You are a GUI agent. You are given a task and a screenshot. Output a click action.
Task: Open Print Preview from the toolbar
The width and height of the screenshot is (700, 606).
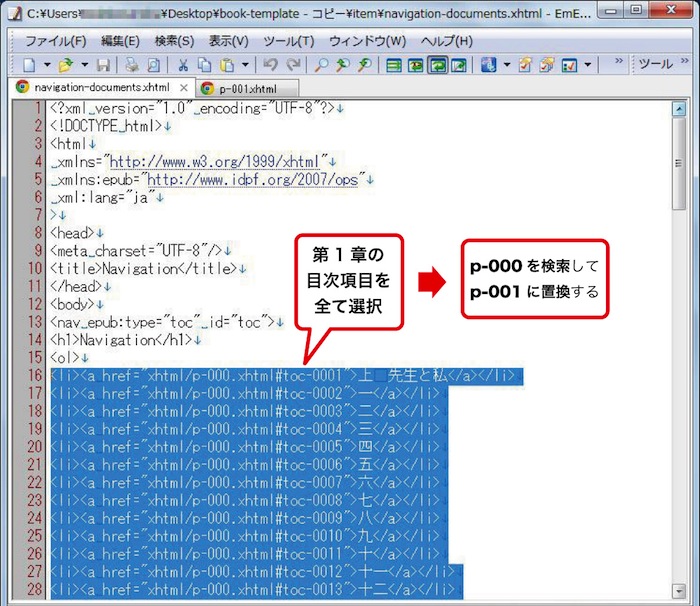[153, 65]
